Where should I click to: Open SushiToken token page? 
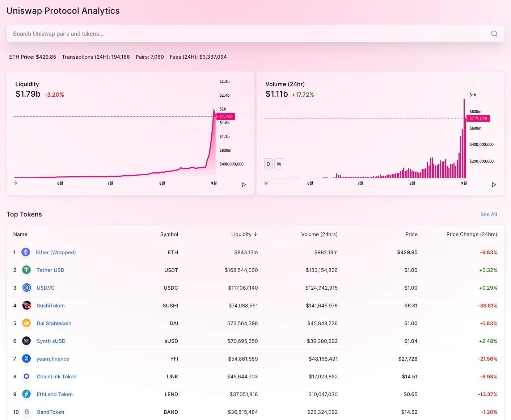coord(51,306)
